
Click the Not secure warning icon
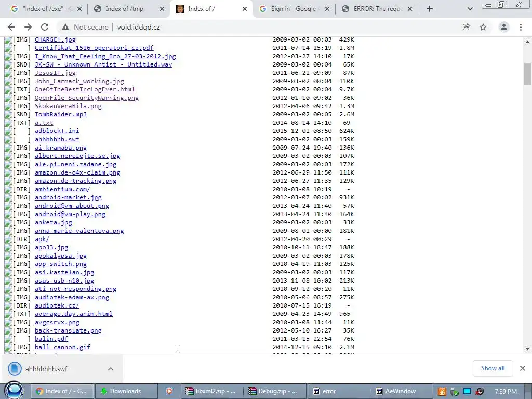65,27
